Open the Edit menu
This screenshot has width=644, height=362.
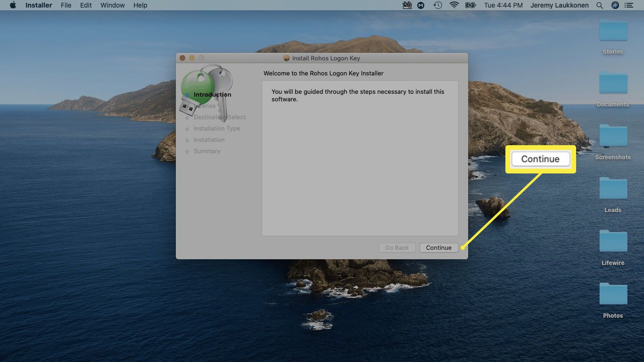click(x=86, y=5)
